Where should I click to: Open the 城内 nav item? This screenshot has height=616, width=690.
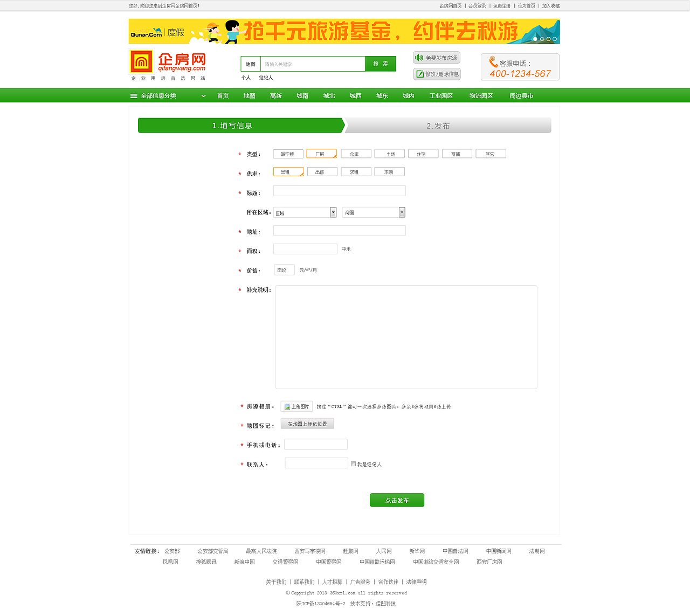[x=409, y=96]
